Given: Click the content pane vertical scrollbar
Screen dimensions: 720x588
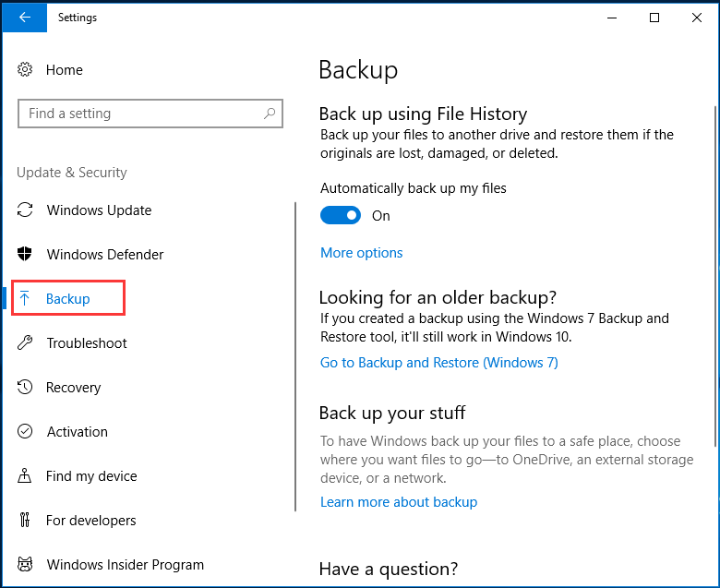Looking at the screenshot, I should [715, 276].
